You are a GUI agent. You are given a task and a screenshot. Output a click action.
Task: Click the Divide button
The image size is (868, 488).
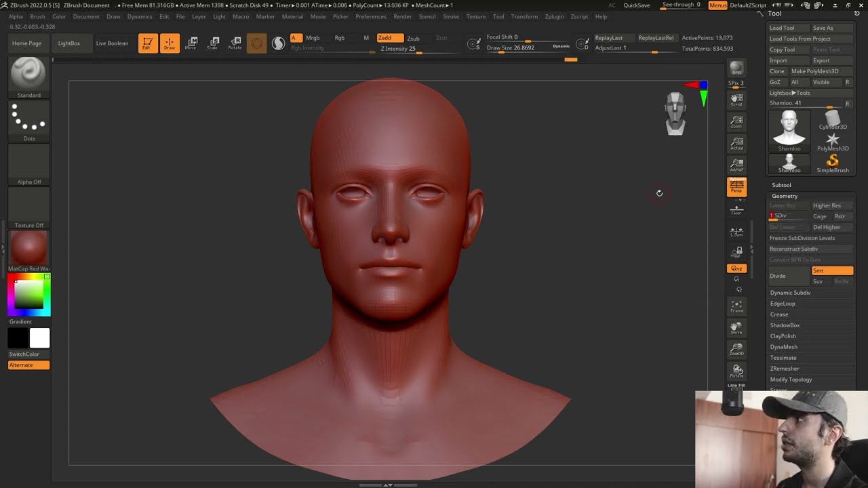tap(788, 276)
